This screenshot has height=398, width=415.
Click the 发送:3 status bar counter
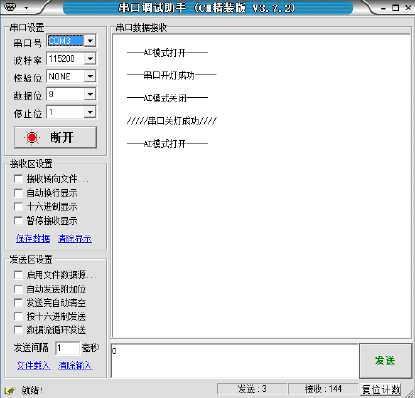pos(252,389)
